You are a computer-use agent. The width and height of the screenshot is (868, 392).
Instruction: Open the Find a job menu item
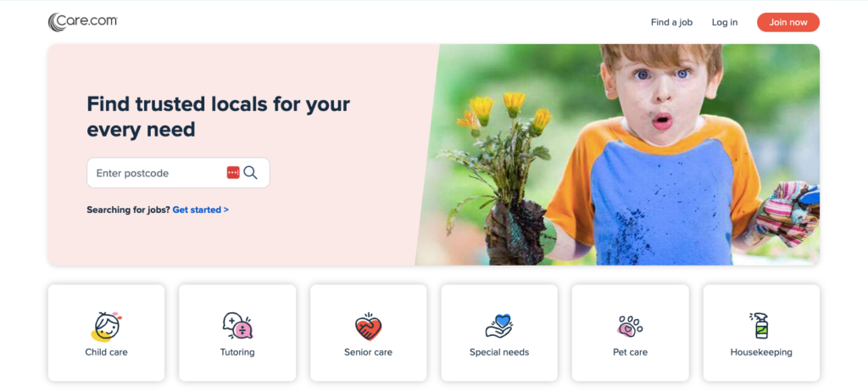(671, 22)
